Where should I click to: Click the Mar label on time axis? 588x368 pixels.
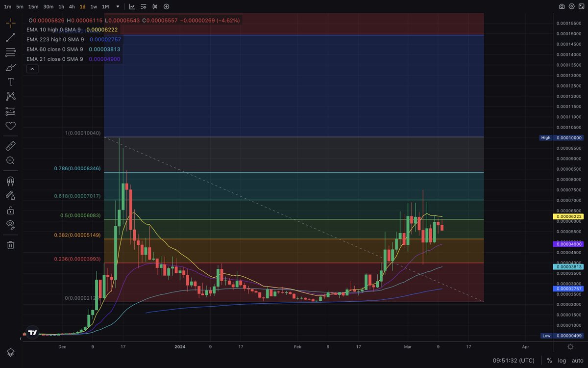click(408, 346)
